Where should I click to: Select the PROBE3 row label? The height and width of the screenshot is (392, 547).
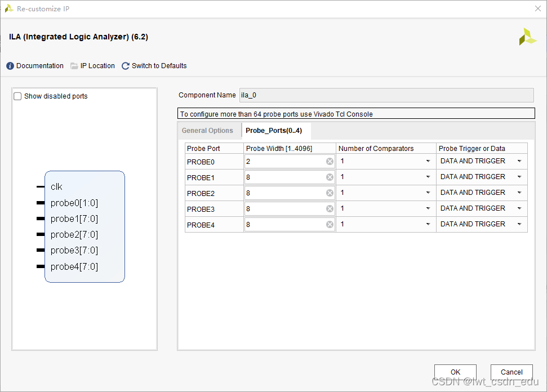click(x=201, y=210)
